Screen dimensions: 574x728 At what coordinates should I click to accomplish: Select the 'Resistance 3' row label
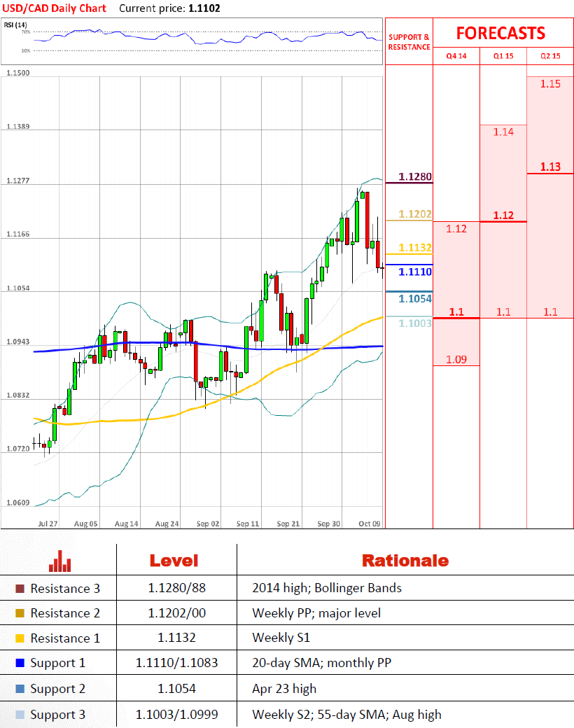coord(65,589)
